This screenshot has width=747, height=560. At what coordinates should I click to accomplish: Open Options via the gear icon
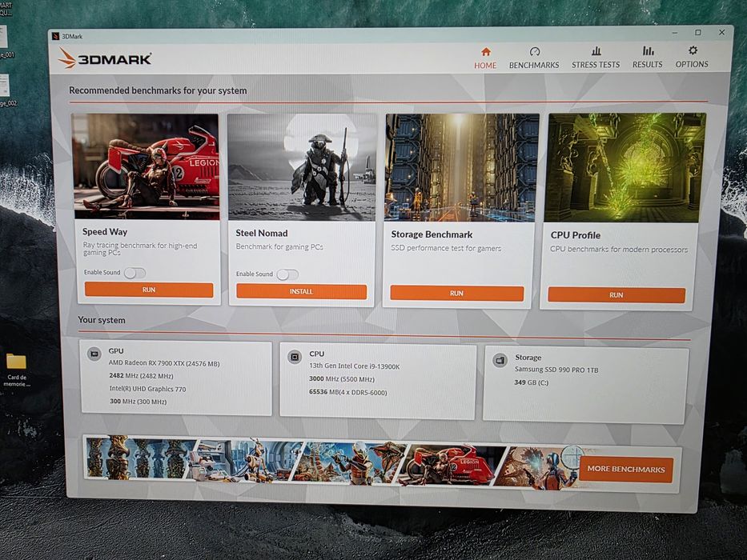(693, 50)
